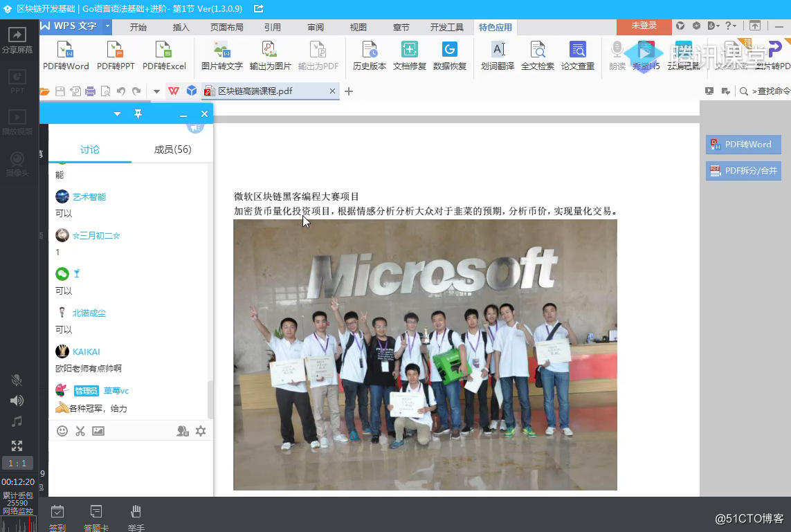The image size is (791, 532).
Task: Open the PPT option in left sidebar
Action: click(x=17, y=82)
